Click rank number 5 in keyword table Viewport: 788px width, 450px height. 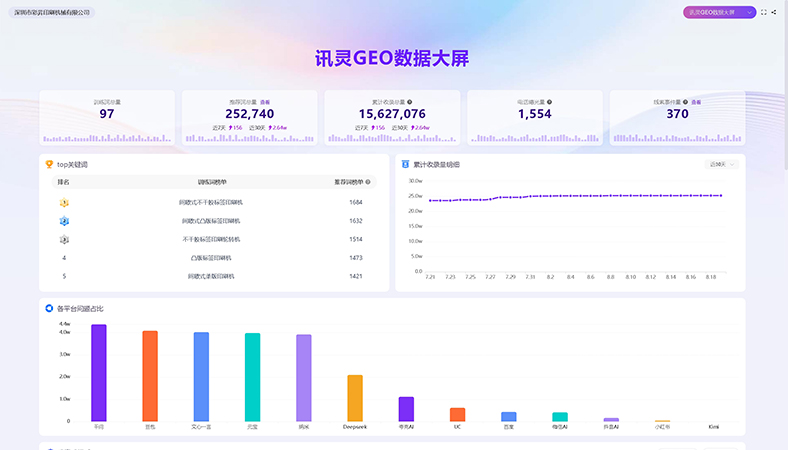tap(64, 276)
